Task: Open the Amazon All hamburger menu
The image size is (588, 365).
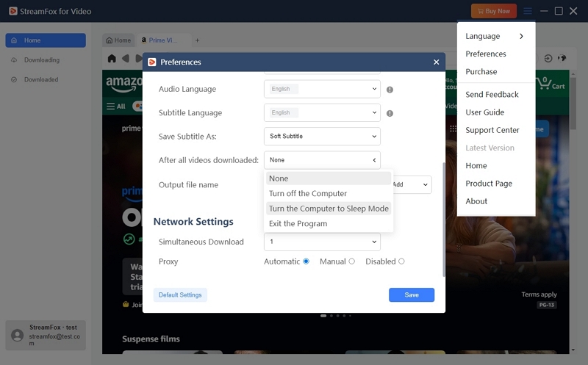Action: (x=116, y=106)
